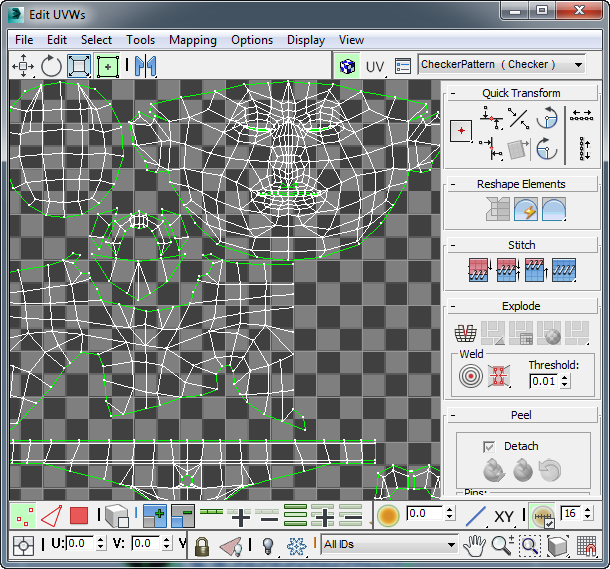The image size is (610, 569).
Task: Toggle Absolute/Offset typing mode icon
Action: click(23, 545)
